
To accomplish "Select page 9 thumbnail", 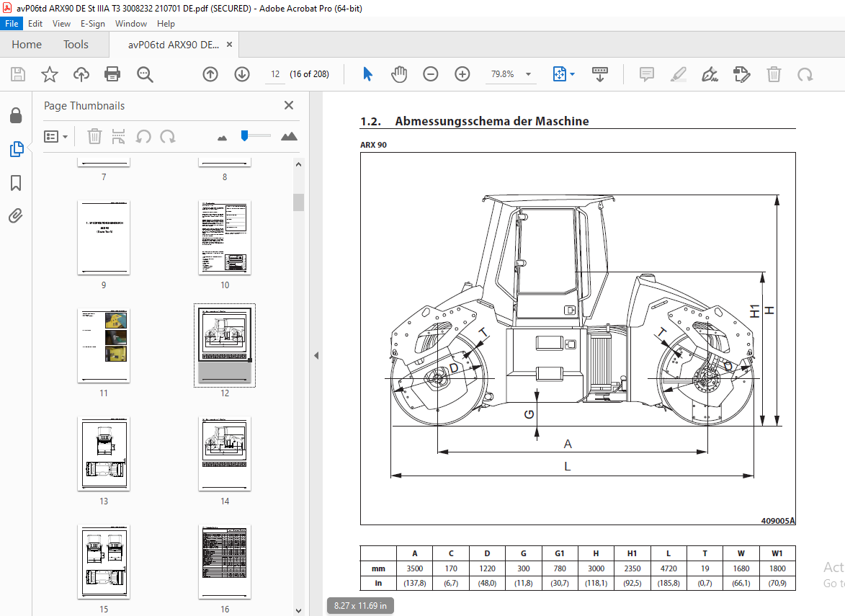I will pyautogui.click(x=104, y=238).
